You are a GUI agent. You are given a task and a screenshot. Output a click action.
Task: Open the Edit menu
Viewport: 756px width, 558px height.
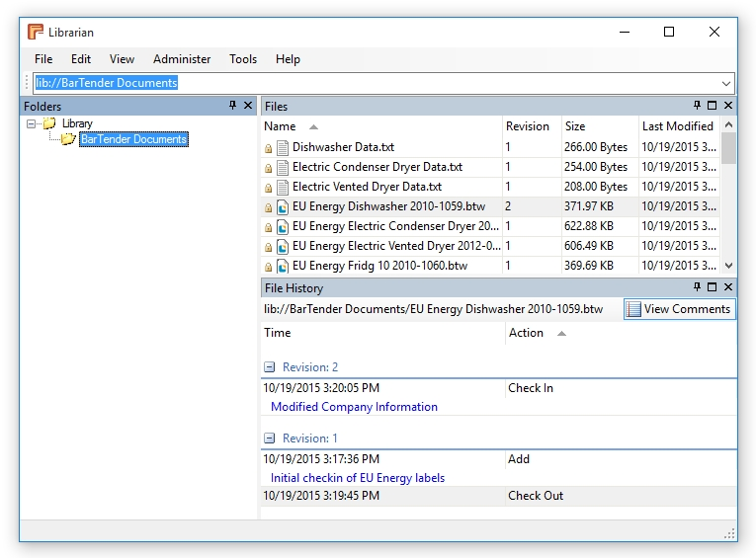point(81,59)
